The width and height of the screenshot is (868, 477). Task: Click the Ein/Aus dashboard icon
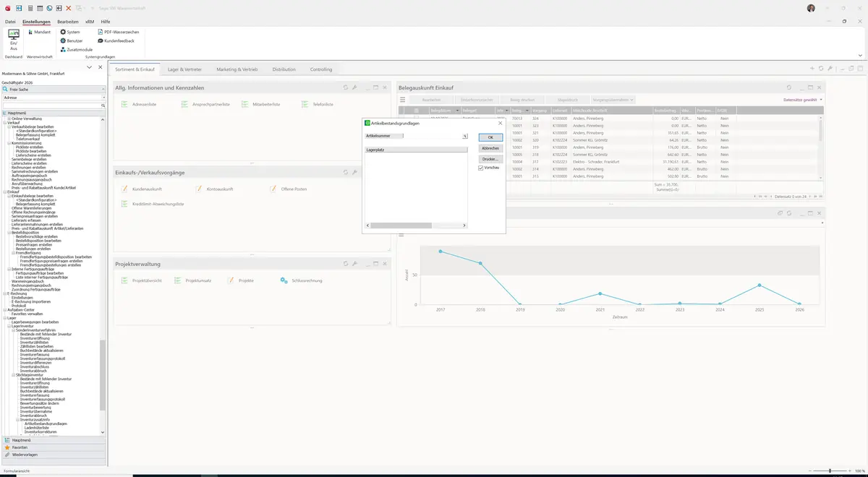(x=13, y=40)
